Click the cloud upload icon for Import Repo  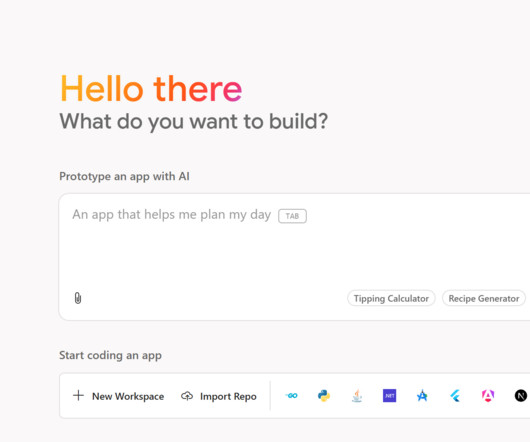(187, 396)
